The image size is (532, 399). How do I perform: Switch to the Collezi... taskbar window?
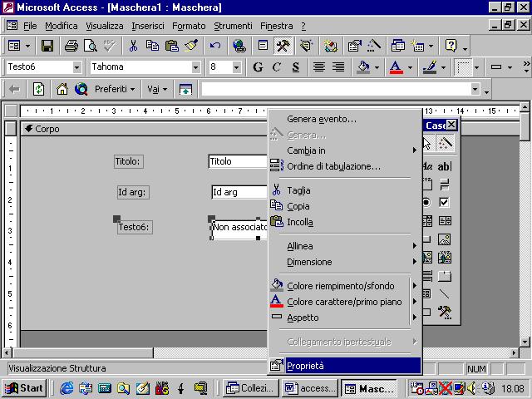(250, 388)
